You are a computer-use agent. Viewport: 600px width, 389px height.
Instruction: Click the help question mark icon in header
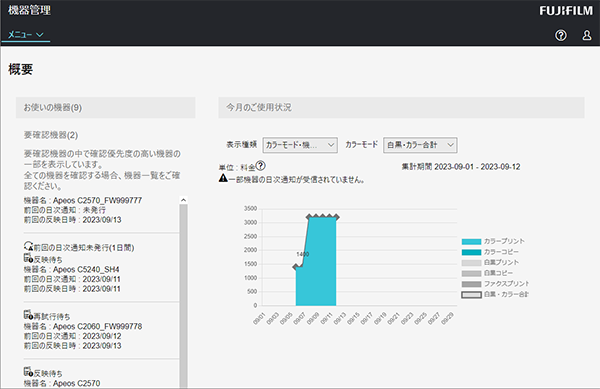click(x=561, y=36)
